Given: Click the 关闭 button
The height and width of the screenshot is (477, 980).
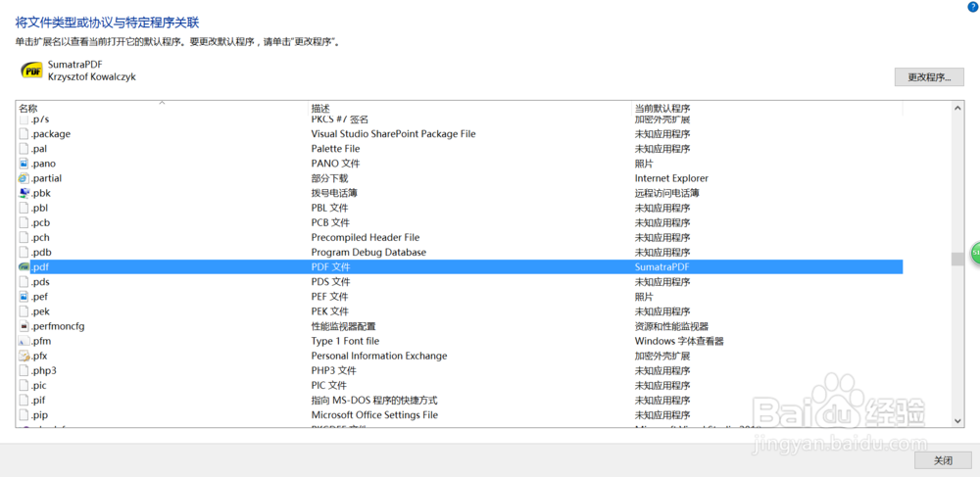Looking at the screenshot, I should [943, 460].
